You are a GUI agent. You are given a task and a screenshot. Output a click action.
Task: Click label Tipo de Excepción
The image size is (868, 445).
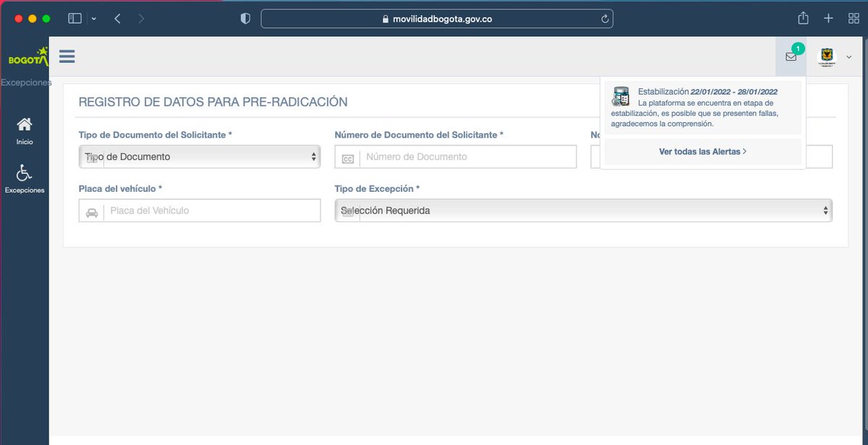coord(377,189)
